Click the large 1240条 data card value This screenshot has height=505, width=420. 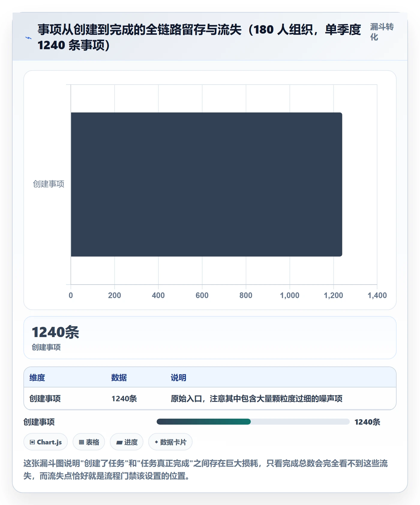tap(55, 332)
